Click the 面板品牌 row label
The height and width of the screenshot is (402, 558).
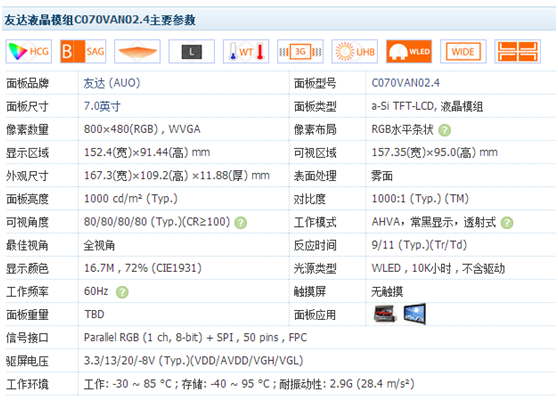click(x=27, y=83)
